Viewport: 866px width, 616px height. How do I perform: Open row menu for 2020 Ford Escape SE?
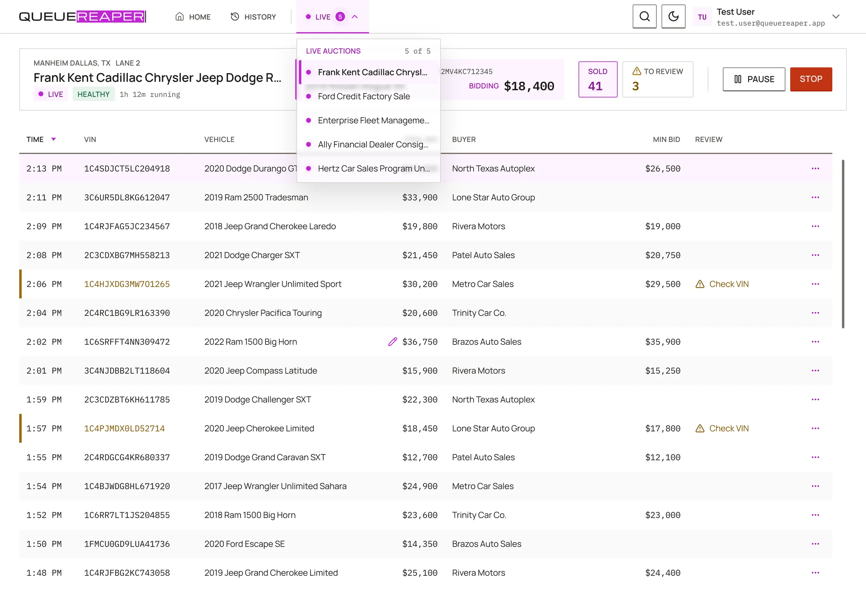[815, 544]
